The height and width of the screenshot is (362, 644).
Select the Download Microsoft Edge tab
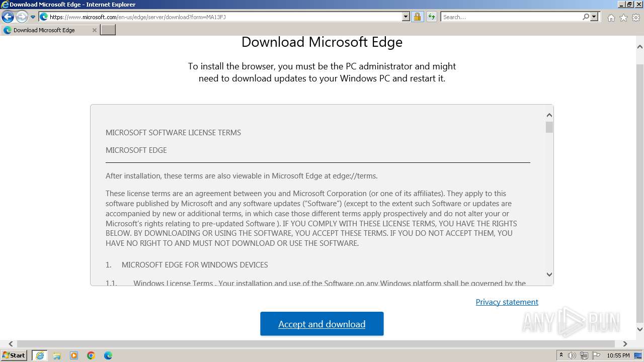click(x=50, y=30)
